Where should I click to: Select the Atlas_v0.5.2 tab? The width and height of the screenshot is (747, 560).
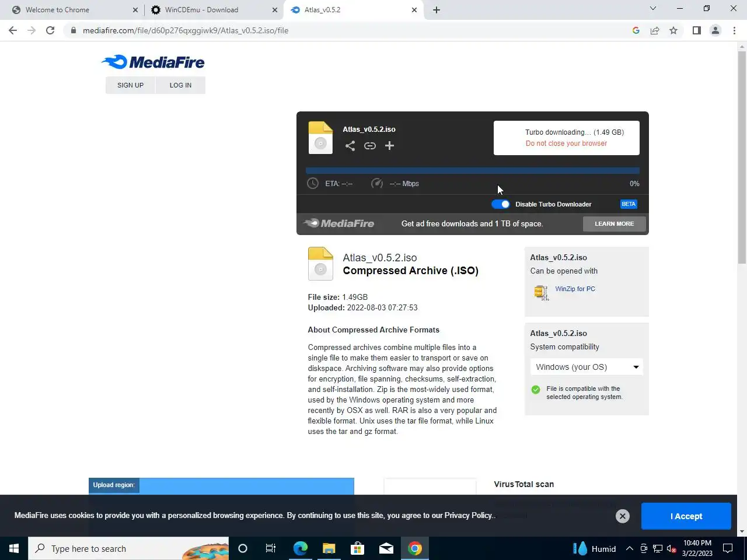[352, 10]
